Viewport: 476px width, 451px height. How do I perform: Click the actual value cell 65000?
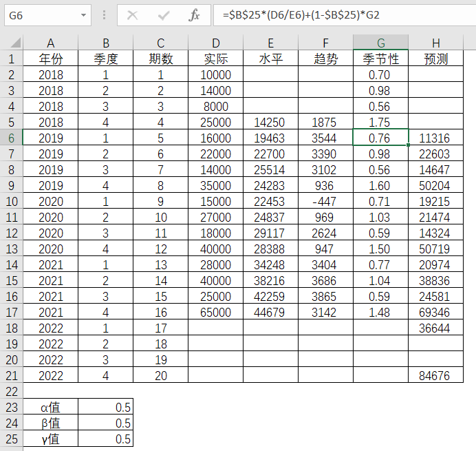click(215, 312)
